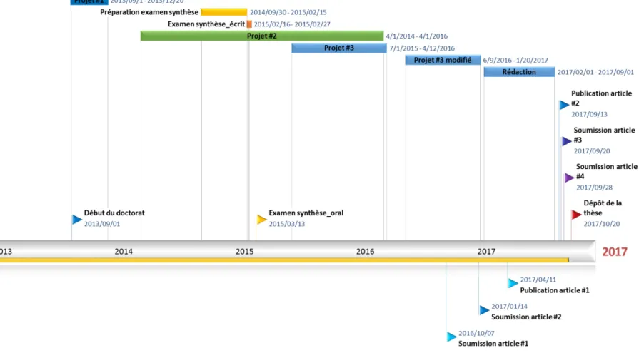Click the yellow Examen synthèse_oral flag

pos(261,220)
